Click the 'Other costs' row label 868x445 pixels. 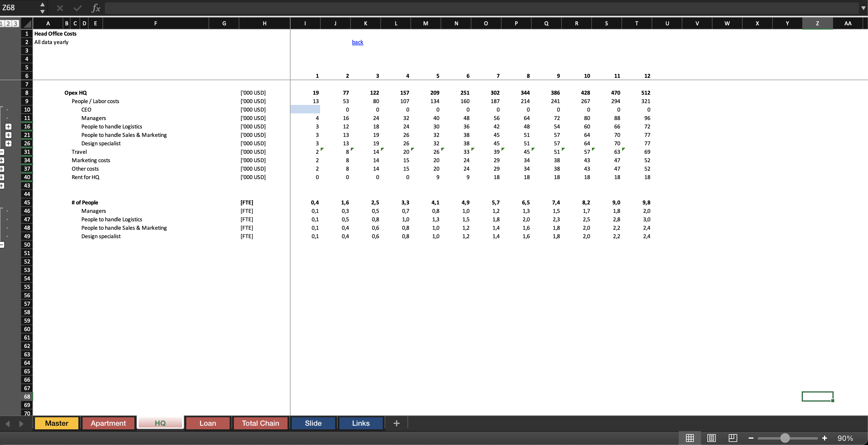[x=85, y=169]
